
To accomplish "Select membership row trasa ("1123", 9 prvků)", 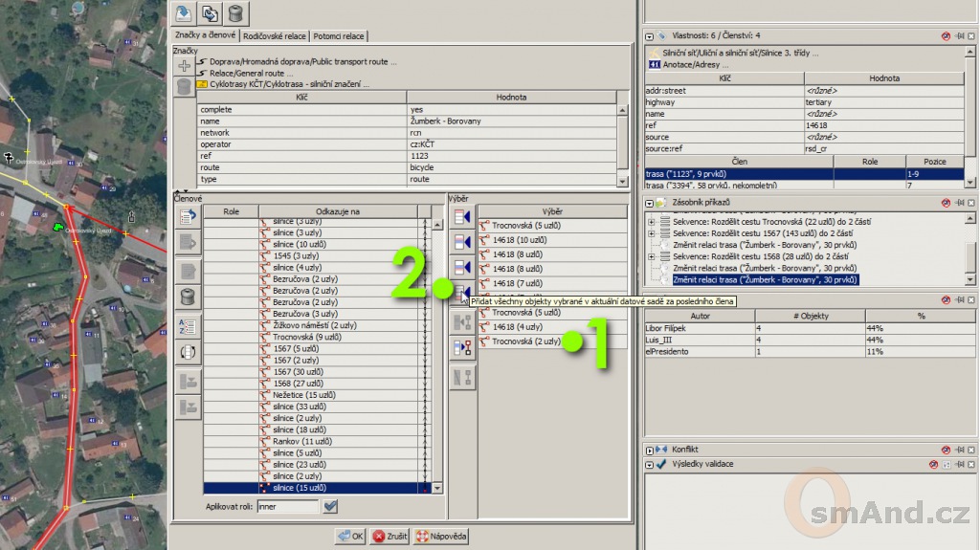I will coord(804,174).
